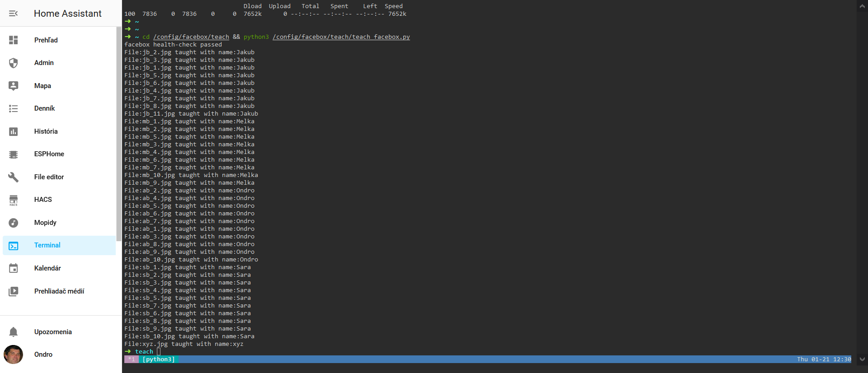Open the Kalendár calendar icon
The image size is (868, 373).
[14, 268]
